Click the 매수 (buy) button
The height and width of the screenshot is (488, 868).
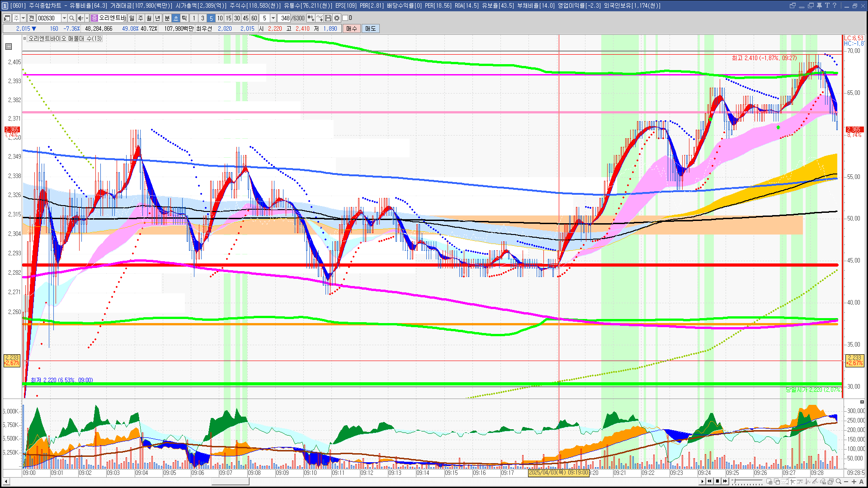(352, 28)
